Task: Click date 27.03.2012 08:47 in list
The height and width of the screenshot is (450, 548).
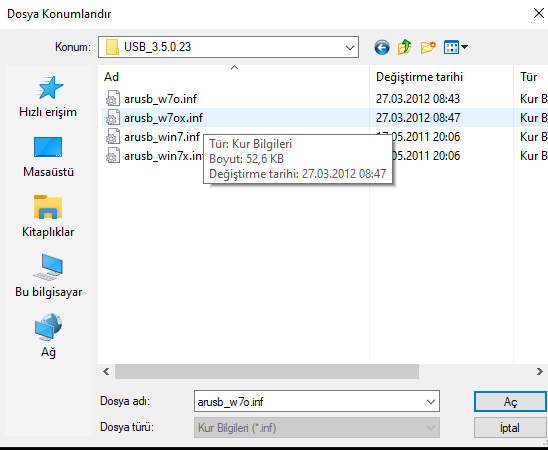Action: (x=418, y=118)
